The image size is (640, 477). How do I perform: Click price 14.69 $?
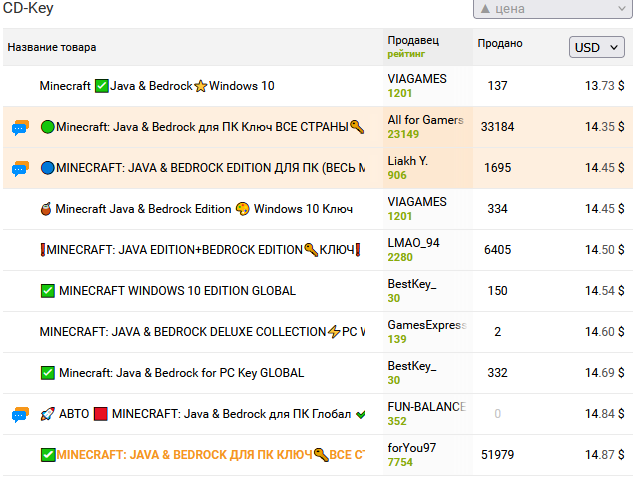click(x=604, y=373)
